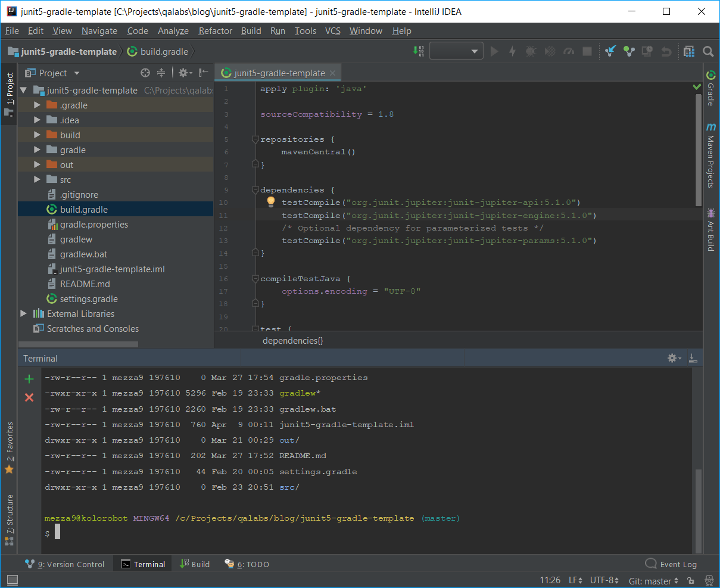Open the run configuration dropdown
The image size is (720, 588).
(x=456, y=52)
